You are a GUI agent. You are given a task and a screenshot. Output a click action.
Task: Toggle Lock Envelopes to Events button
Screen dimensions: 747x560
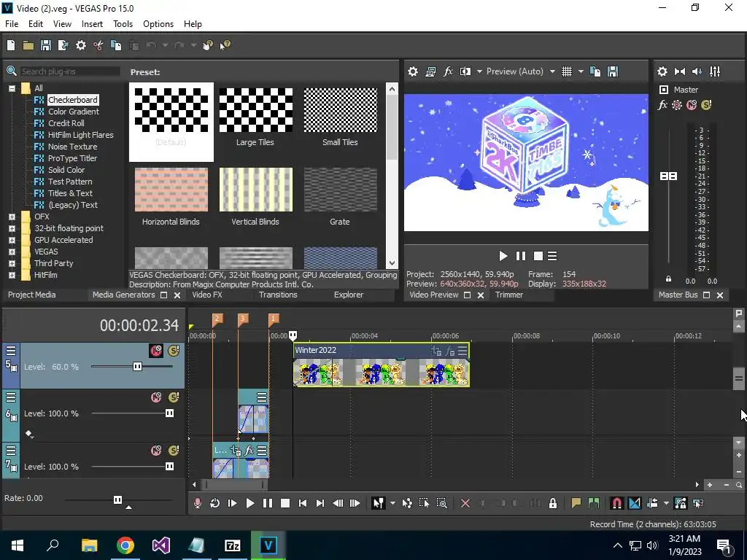tap(681, 503)
